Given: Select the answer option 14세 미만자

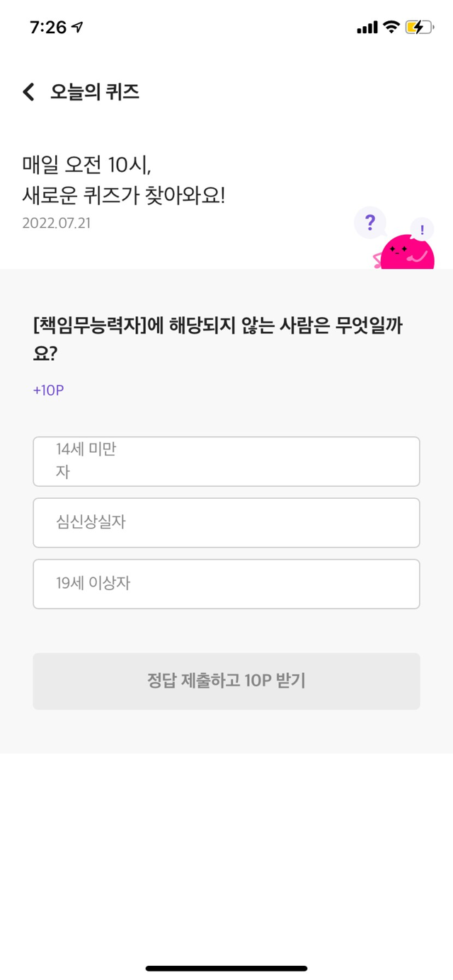Looking at the screenshot, I should (226, 461).
